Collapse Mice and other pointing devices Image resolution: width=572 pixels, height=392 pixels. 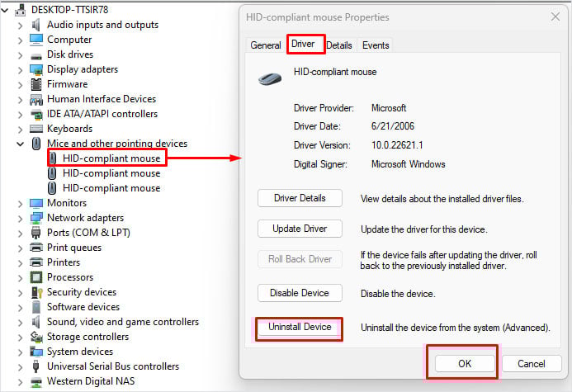click(20, 144)
